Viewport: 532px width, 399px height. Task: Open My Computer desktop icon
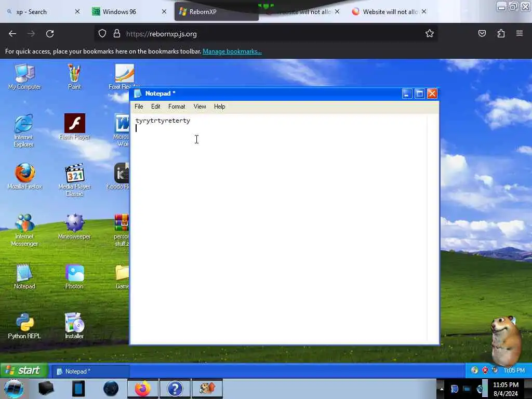click(24, 77)
